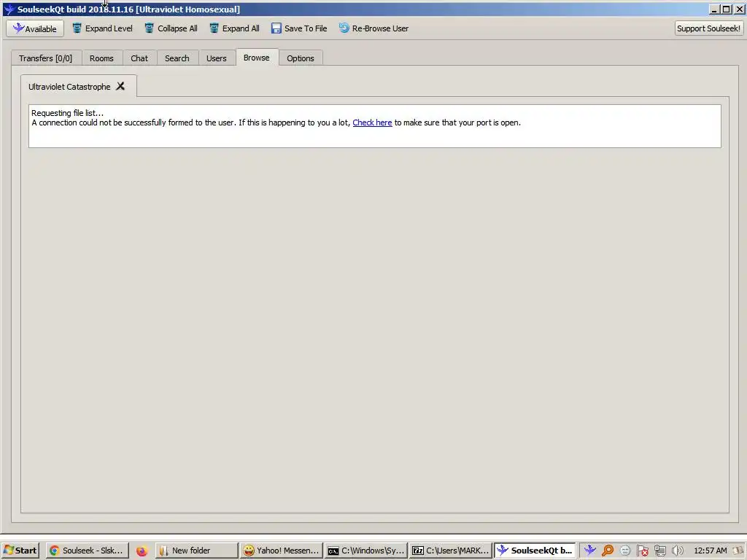
Task: Click Soulseek title bar bird icon
Action: (9, 9)
